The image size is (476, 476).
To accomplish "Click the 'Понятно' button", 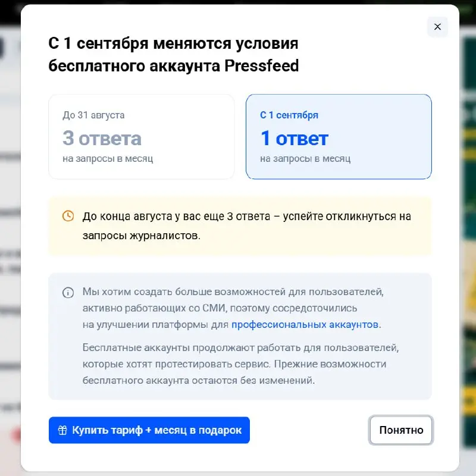I will click(x=401, y=430).
